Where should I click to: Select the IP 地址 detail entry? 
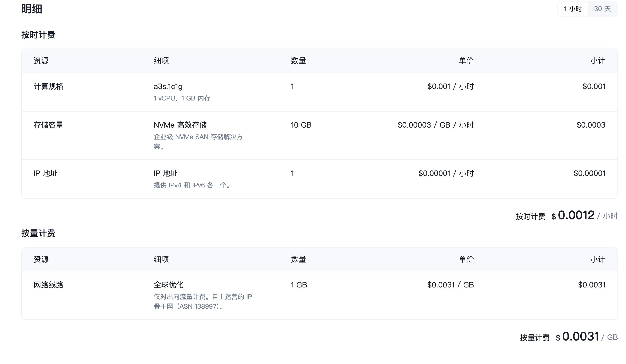coord(165,173)
